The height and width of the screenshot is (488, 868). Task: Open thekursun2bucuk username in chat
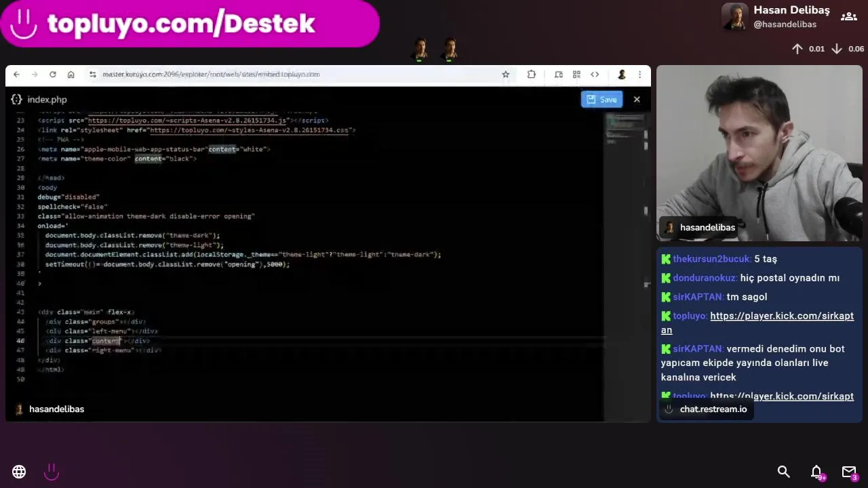click(712, 259)
